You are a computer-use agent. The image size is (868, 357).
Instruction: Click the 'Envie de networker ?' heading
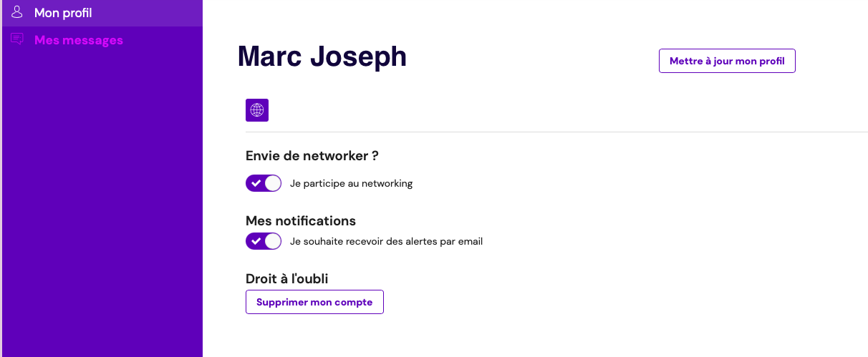click(x=312, y=155)
